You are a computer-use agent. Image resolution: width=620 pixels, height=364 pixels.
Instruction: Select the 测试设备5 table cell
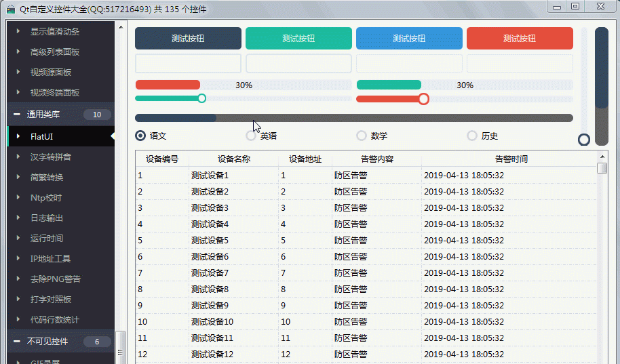pyautogui.click(x=233, y=241)
